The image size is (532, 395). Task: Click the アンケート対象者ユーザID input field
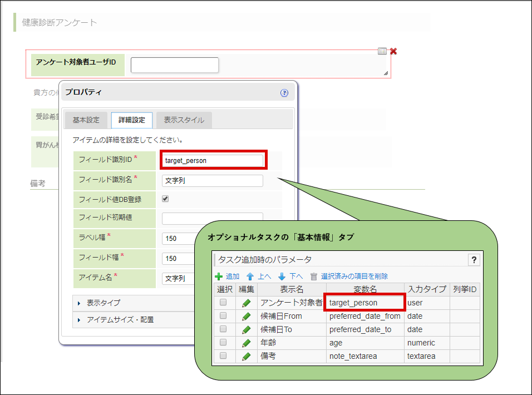(x=174, y=65)
